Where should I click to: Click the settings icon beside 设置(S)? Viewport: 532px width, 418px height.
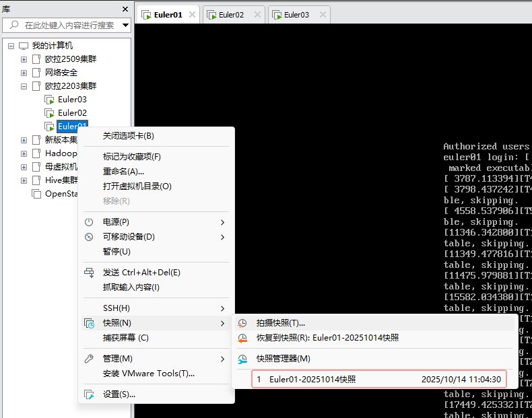click(x=90, y=394)
